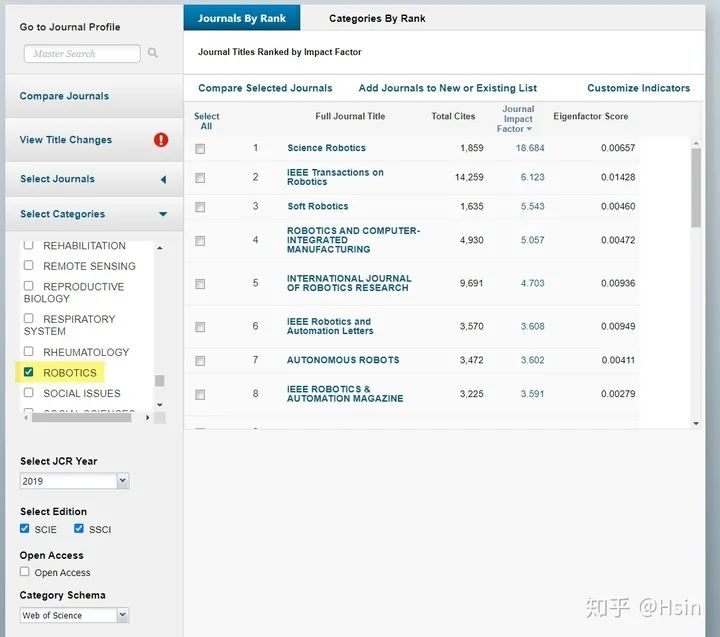
Task: Tick checkbox for IEEE Robotics & Automation Magazine
Action: coord(200,395)
